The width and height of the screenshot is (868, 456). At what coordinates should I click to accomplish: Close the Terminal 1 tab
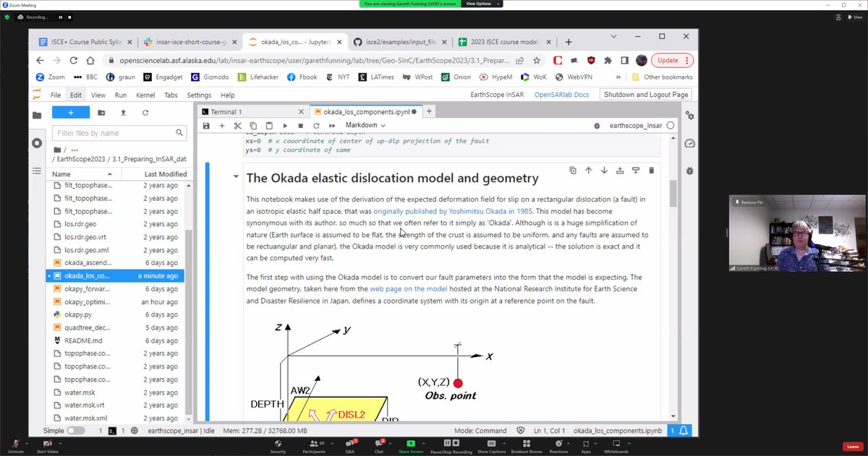coord(301,112)
